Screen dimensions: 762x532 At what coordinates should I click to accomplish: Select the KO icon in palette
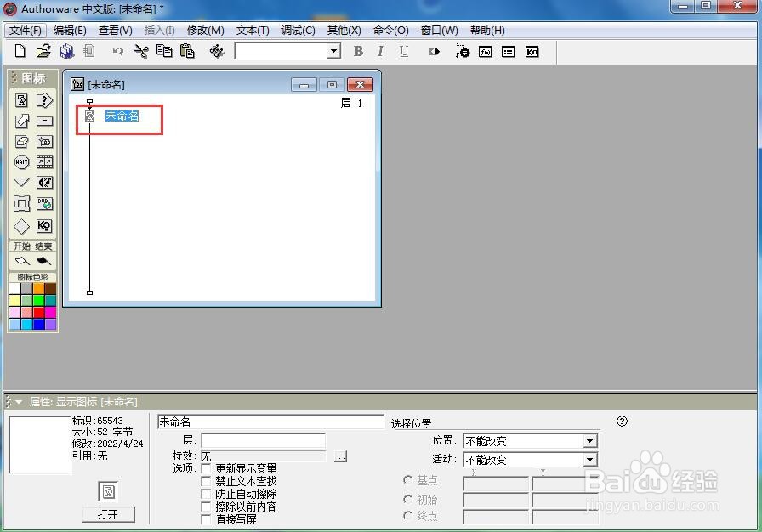coord(44,226)
